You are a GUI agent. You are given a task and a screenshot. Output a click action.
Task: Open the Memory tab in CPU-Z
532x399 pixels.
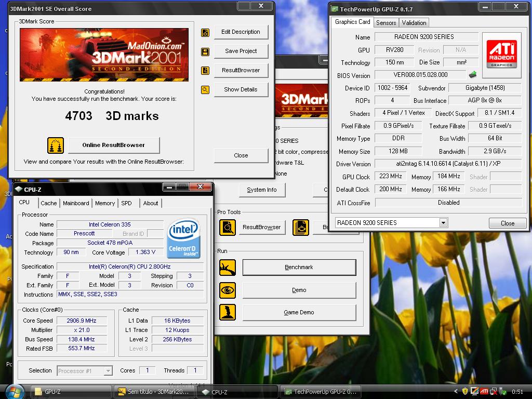click(105, 203)
